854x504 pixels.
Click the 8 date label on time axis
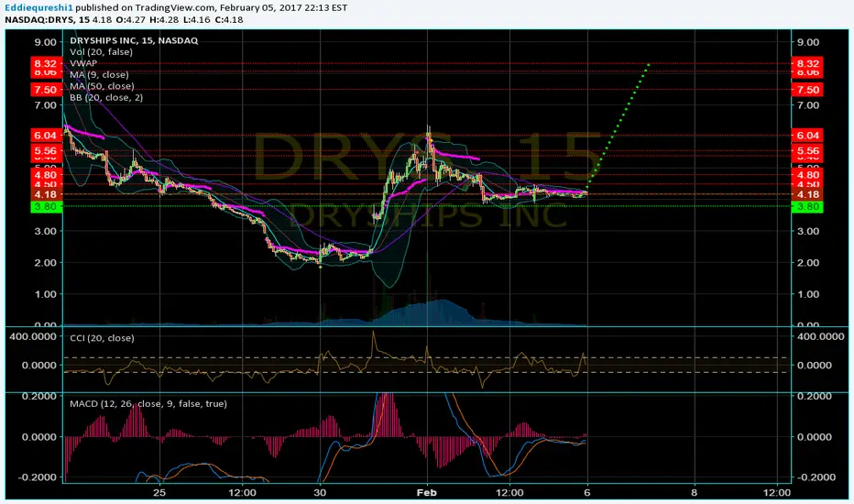click(694, 493)
